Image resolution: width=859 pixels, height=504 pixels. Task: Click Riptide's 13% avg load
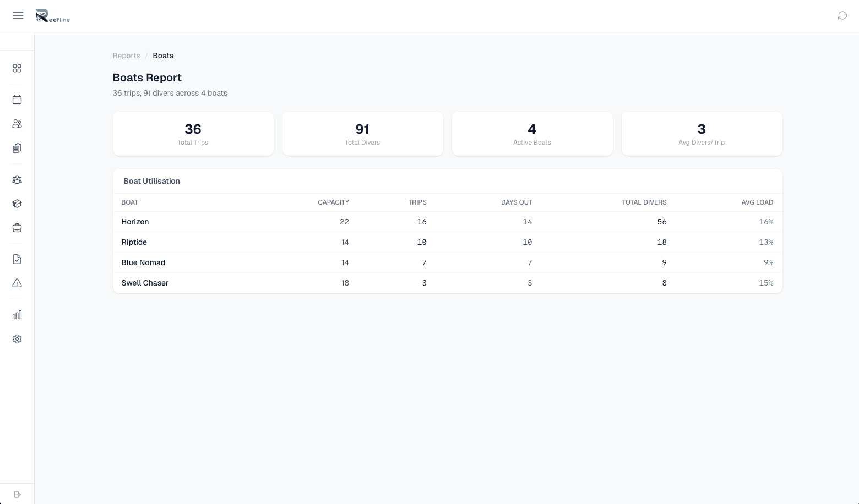(x=766, y=242)
